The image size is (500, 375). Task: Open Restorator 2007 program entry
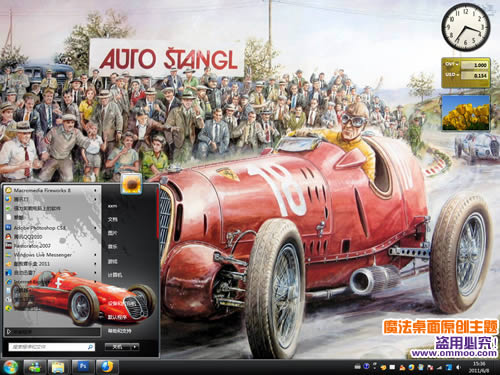[32, 246]
